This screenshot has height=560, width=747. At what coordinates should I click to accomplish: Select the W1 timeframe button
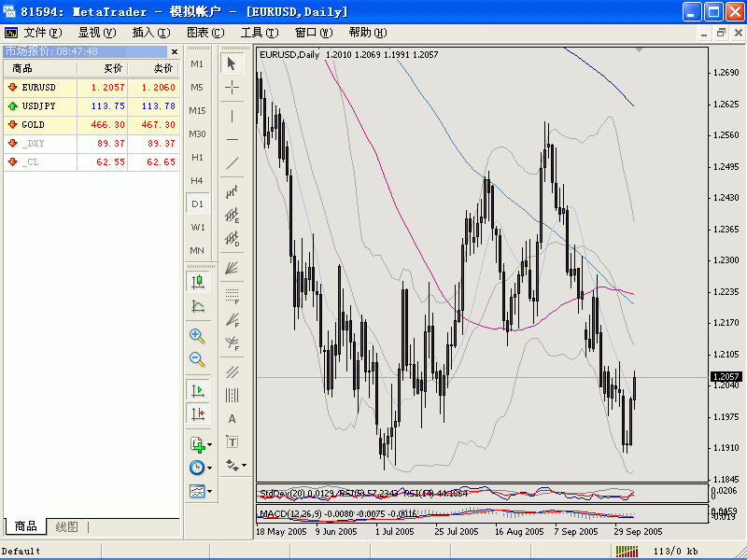pyautogui.click(x=197, y=227)
